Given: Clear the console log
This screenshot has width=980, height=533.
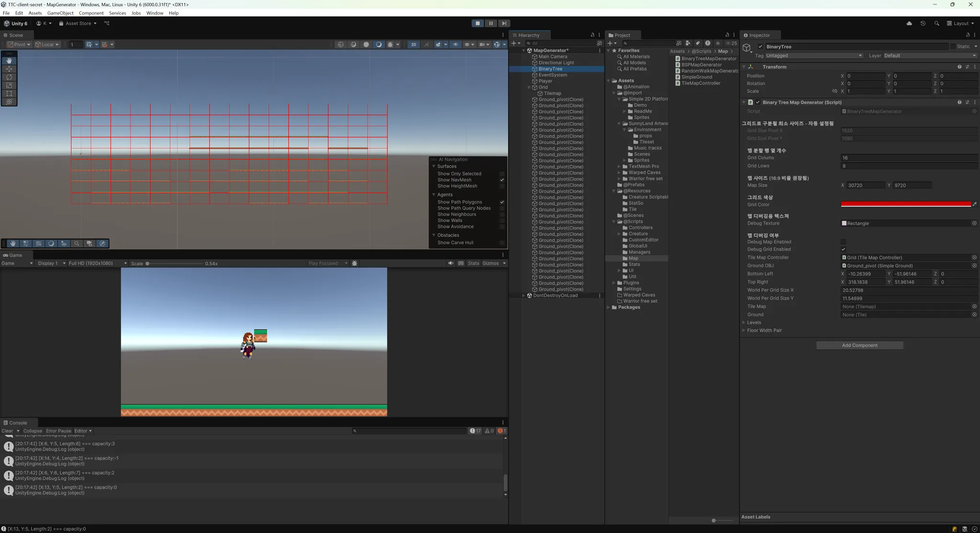Looking at the screenshot, I should click(7, 431).
